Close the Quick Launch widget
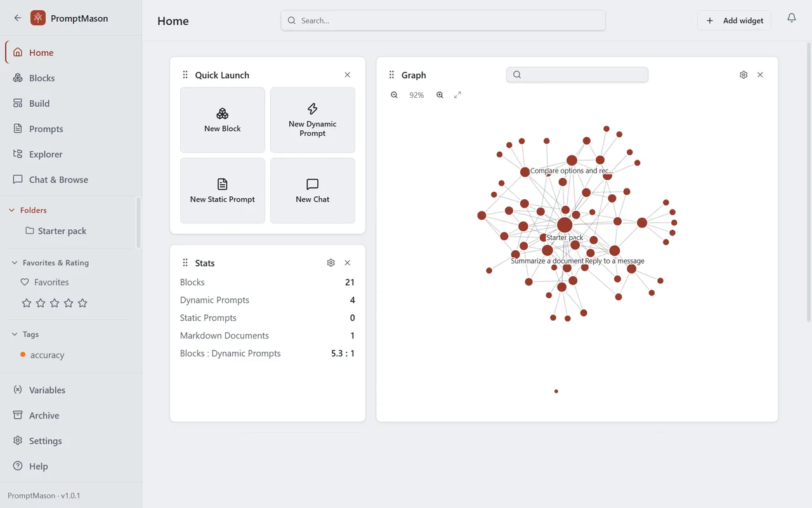The width and height of the screenshot is (812, 508). 347,75
